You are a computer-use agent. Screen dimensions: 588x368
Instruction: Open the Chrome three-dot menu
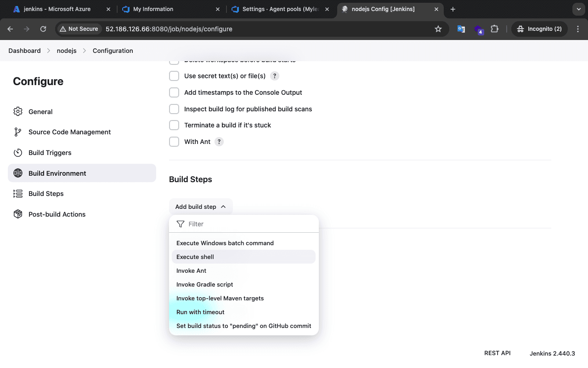pyautogui.click(x=577, y=29)
